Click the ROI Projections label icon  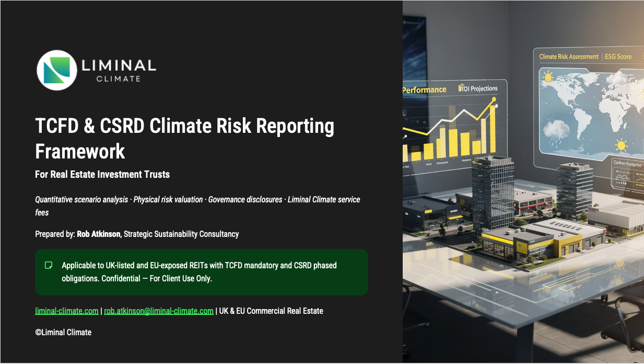(462, 88)
